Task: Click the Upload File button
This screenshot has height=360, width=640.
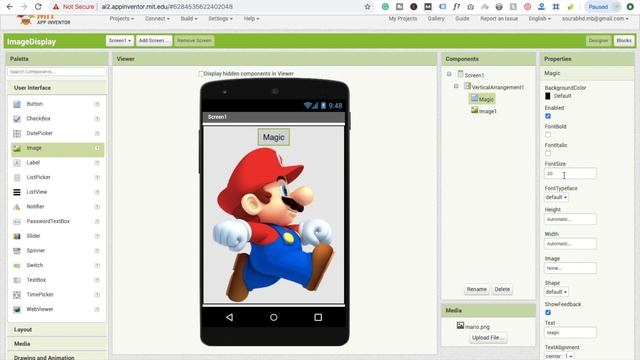Action: pyautogui.click(x=488, y=338)
